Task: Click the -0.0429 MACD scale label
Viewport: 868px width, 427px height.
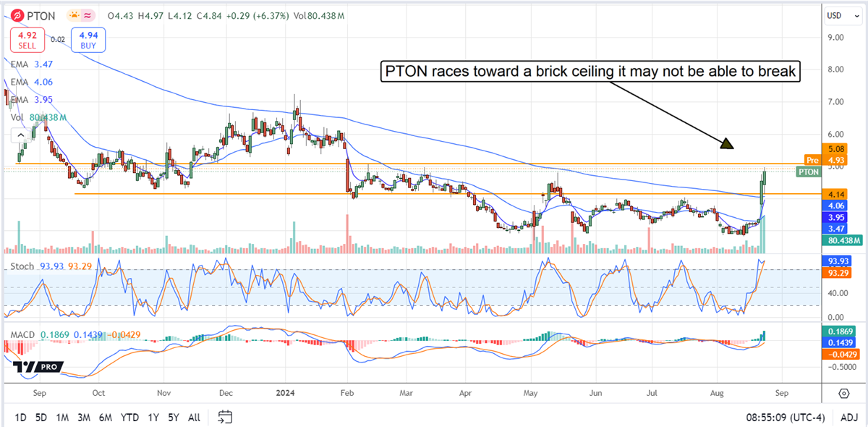Action: click(x=839, y=354)
